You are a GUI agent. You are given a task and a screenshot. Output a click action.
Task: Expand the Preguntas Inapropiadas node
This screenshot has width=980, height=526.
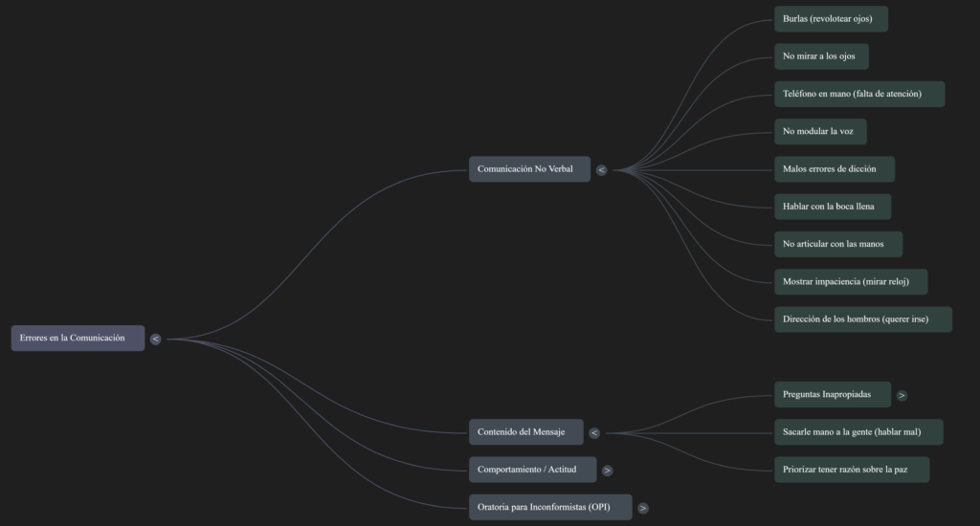click(902, 395)
